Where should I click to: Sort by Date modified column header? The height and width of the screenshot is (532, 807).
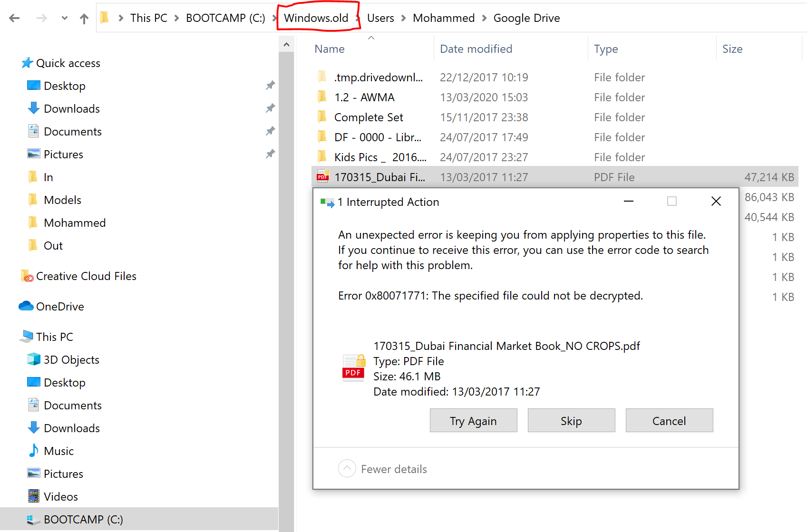point(476,49)
